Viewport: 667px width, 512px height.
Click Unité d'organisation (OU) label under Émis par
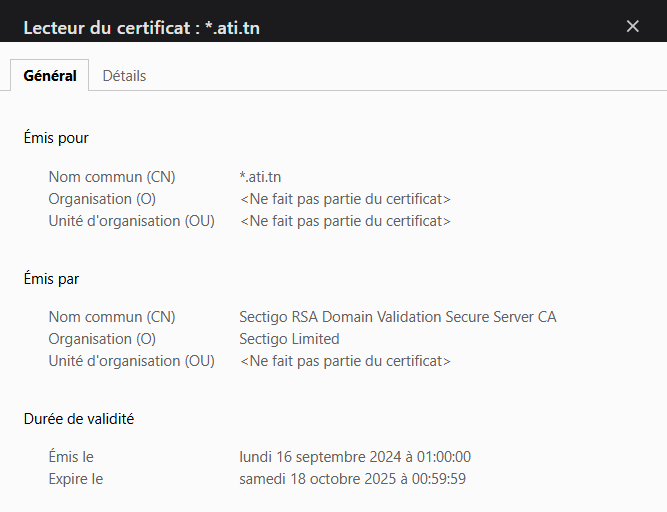(x=131, y=361)
